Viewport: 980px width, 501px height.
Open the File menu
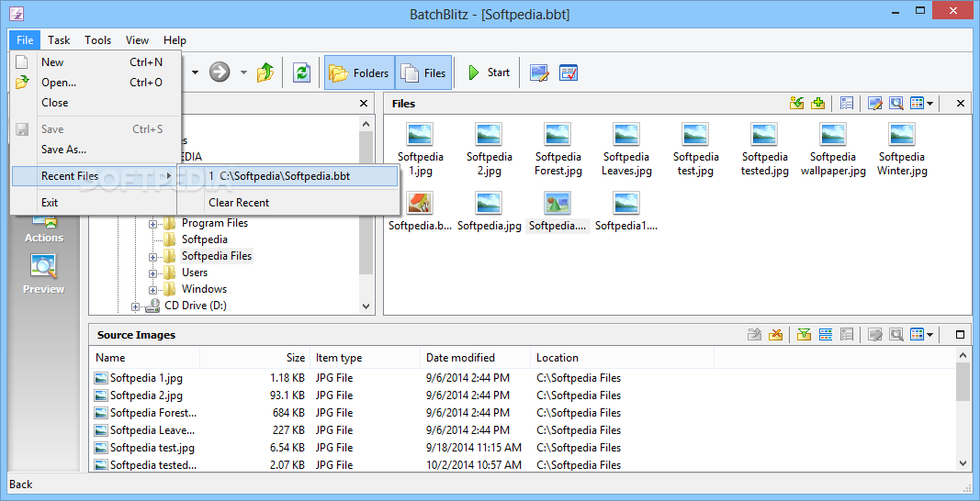click(x=25, y=40)
